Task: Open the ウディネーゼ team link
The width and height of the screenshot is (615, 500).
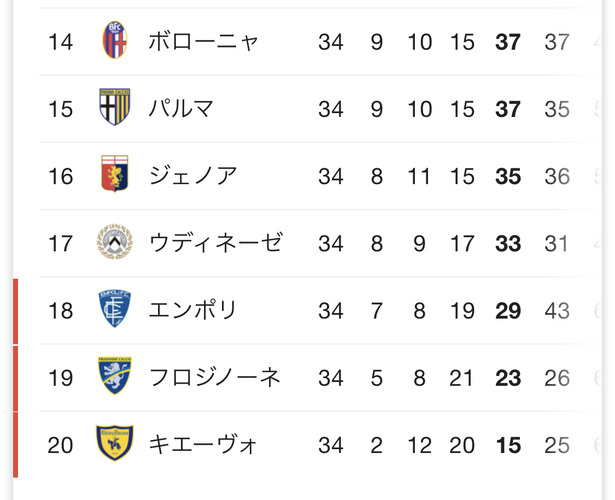Action: (x=216, y=243)
